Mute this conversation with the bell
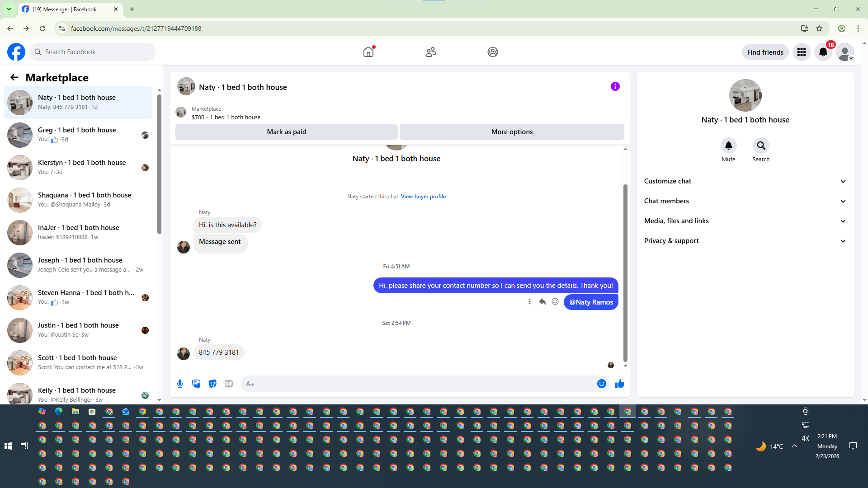Screen dimensions: 868x488 coord(728,145)
